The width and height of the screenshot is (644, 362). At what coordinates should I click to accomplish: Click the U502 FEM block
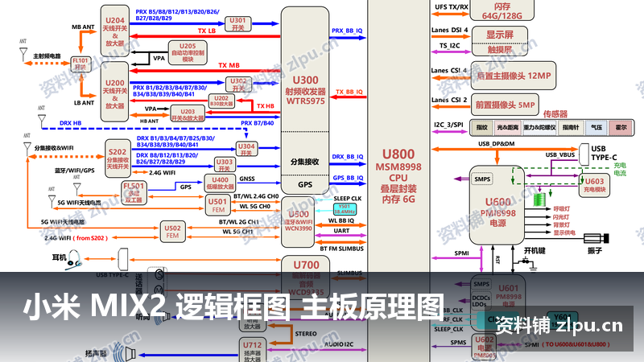click(x=172, y=232)
